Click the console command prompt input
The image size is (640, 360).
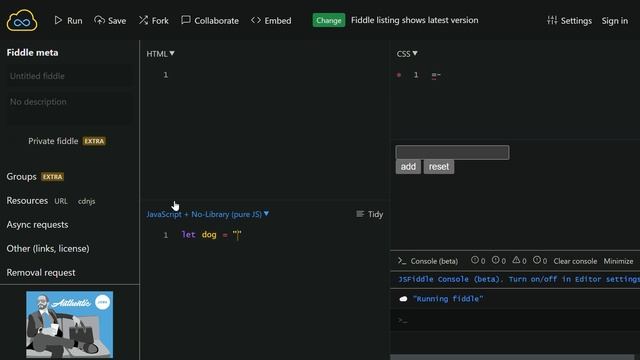tap(515, 320)
